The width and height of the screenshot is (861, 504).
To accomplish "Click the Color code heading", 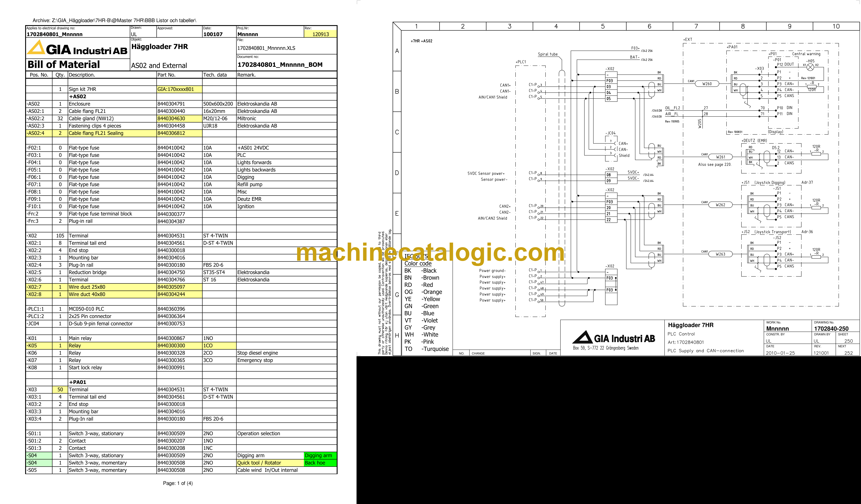I will click(418, 263).
